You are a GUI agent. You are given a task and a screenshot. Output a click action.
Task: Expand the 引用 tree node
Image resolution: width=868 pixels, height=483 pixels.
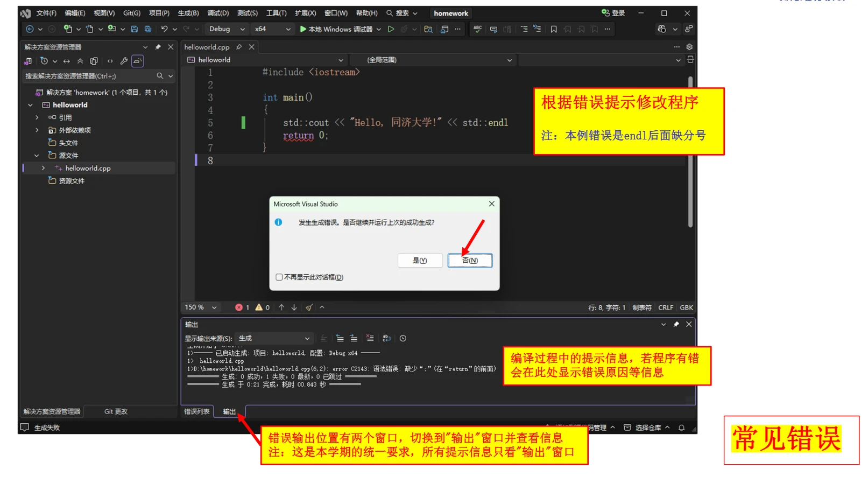pyautogui.click(x=37, y=117)
